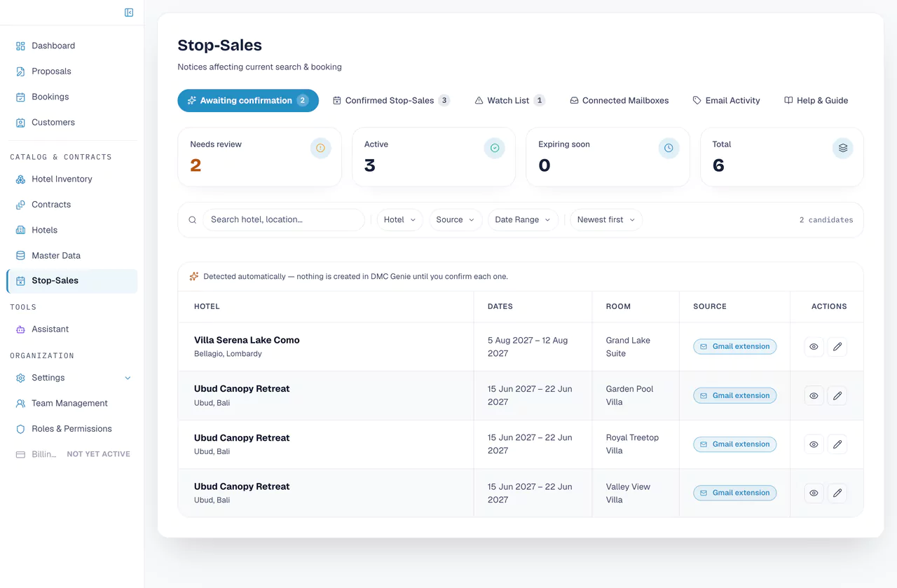View the Royal Treetop Villa candidate

814,444
